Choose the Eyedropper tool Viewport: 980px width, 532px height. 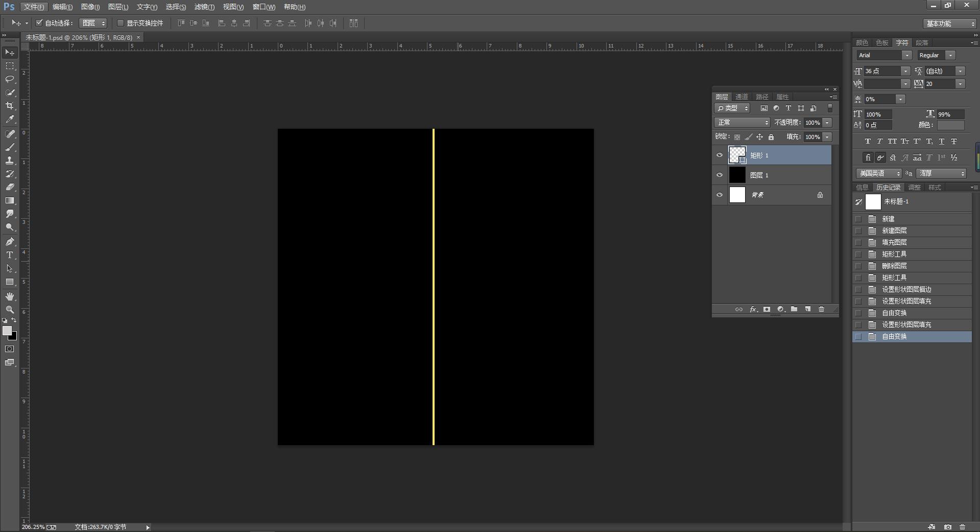pyautogui.click(x=10, y=119)
